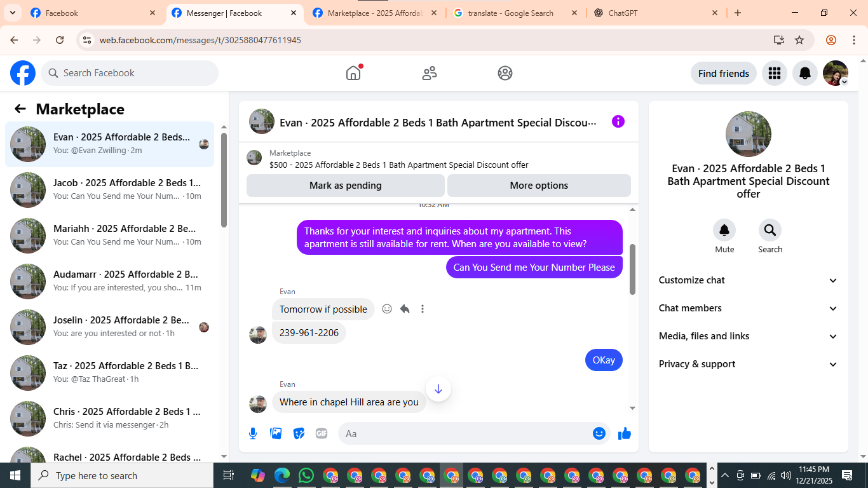Open the Chris conversation
868x488 pixels.
tap(110, 419)
